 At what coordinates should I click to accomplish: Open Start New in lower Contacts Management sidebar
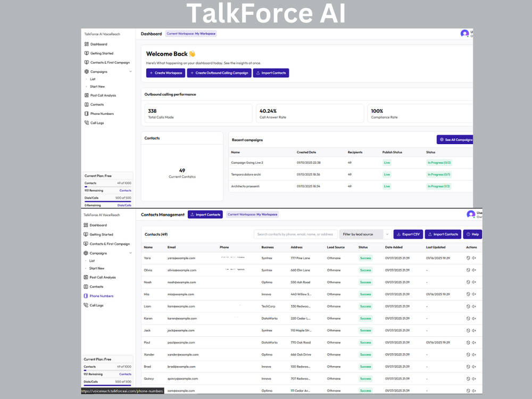pos(97,268)
